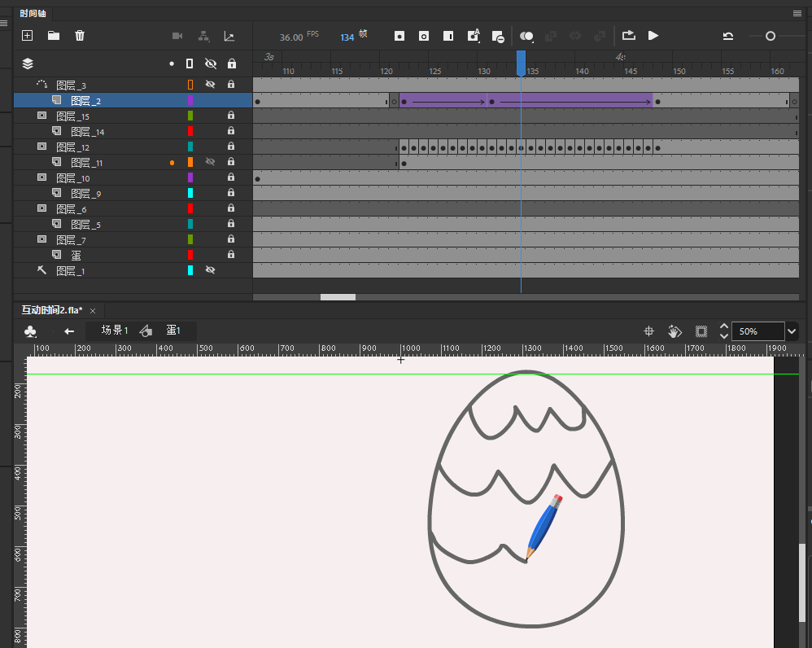Click the blue playhead marker
This screenshot has height=648, width=812.
click(521, 63)
